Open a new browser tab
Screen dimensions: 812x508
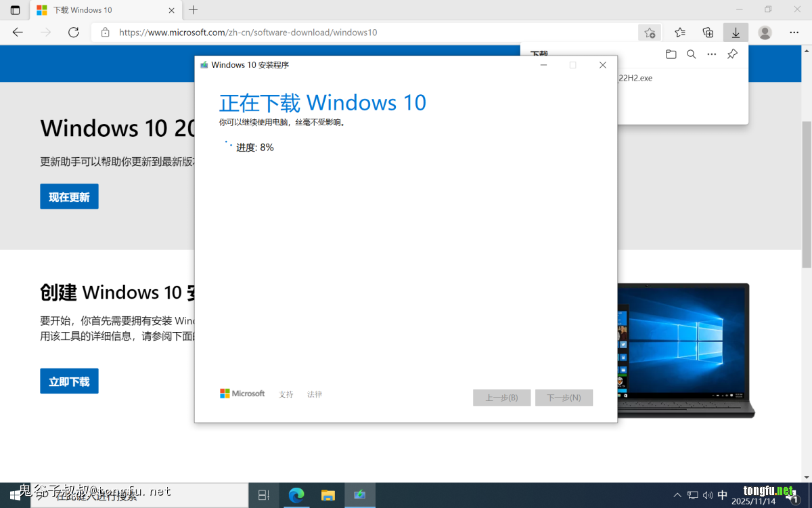[194, 10]
